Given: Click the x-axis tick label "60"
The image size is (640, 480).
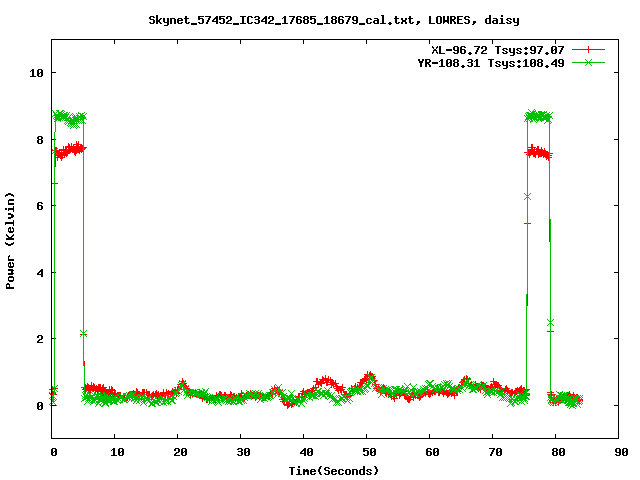Looking at the screenshot, I should pyautogui.click(x=432, y=452).
